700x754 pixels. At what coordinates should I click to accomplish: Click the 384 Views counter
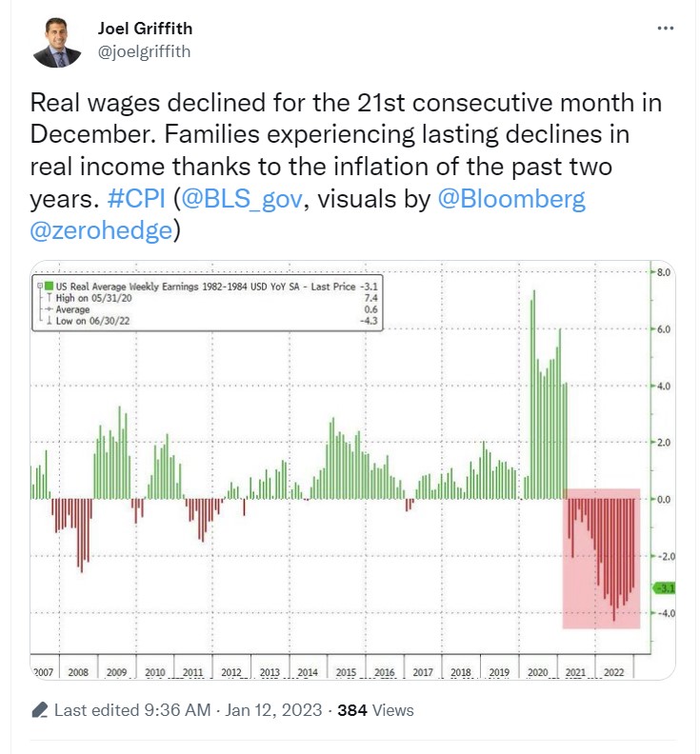[x=375, y=710]
